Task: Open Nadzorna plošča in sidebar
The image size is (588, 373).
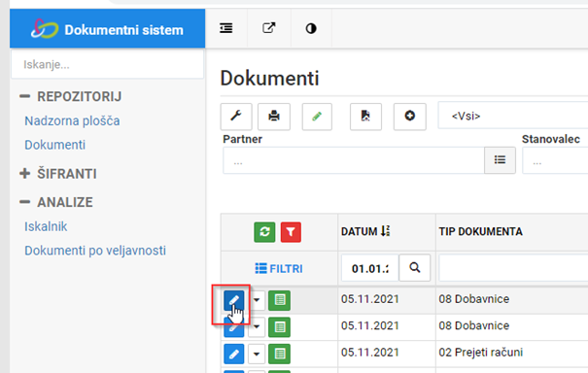Action: 72,120
